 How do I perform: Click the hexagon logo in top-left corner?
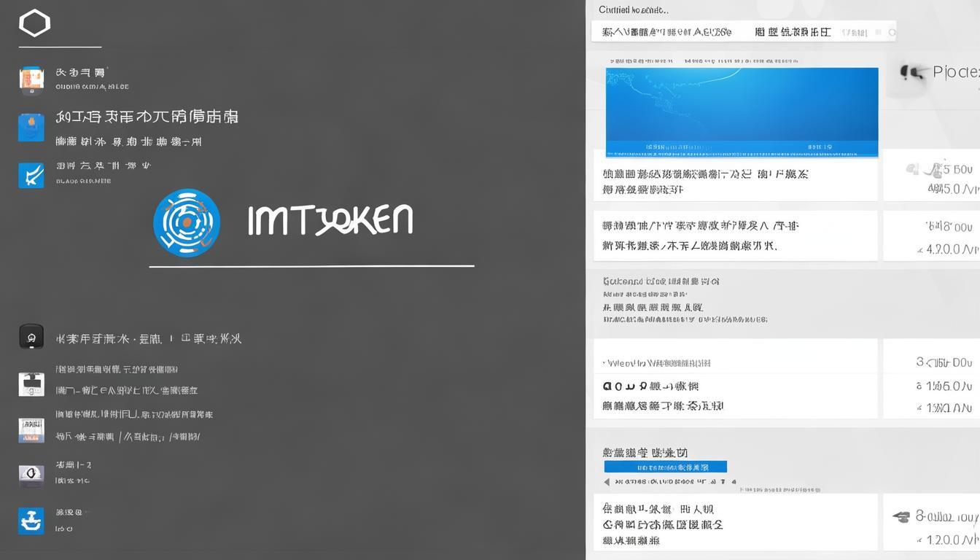[x=34, y=23]
